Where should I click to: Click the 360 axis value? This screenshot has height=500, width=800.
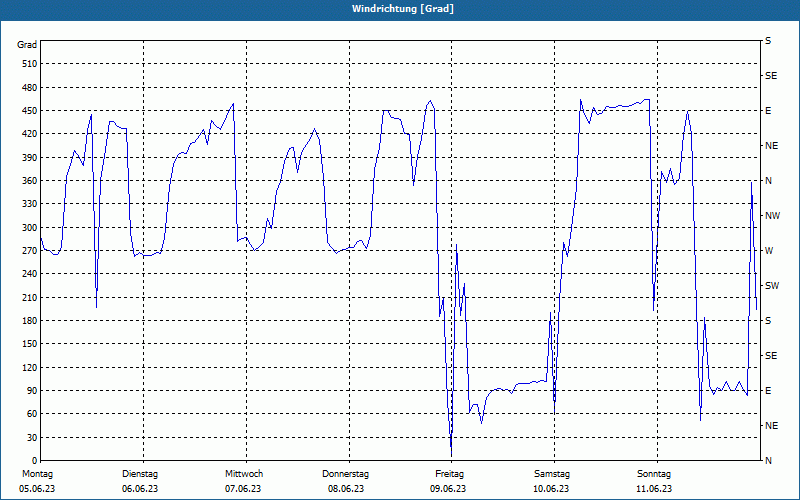coord(30,181)
